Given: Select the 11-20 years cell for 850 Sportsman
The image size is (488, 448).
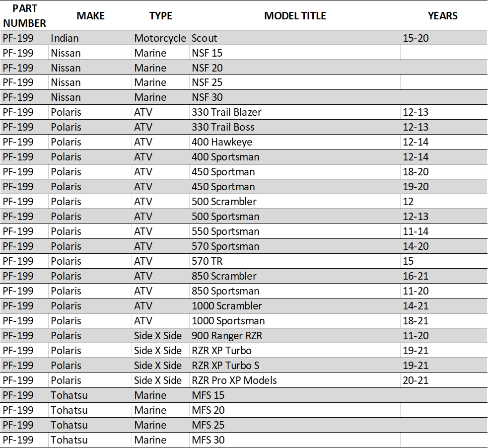Looking at the screenshot, I should click(x=444, y=291).
